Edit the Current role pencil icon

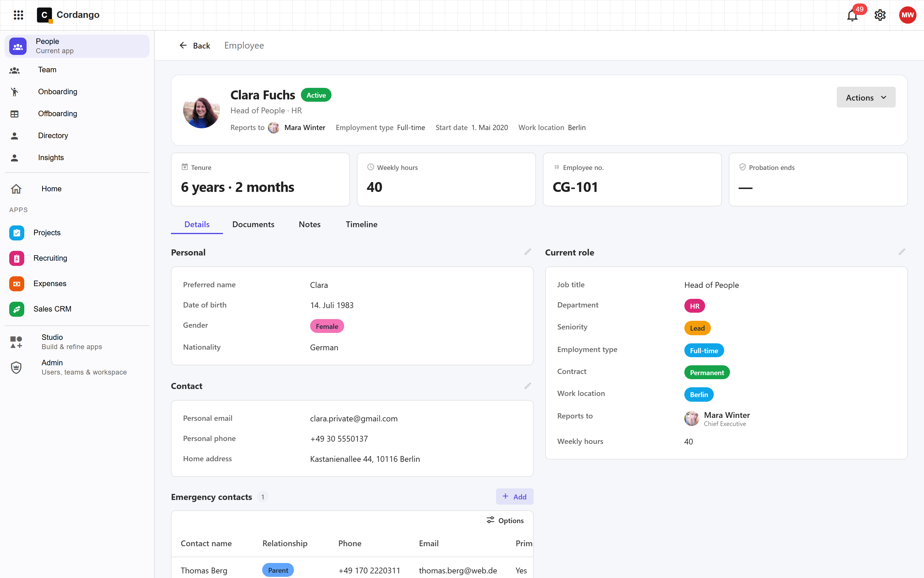tap(902, 252)
